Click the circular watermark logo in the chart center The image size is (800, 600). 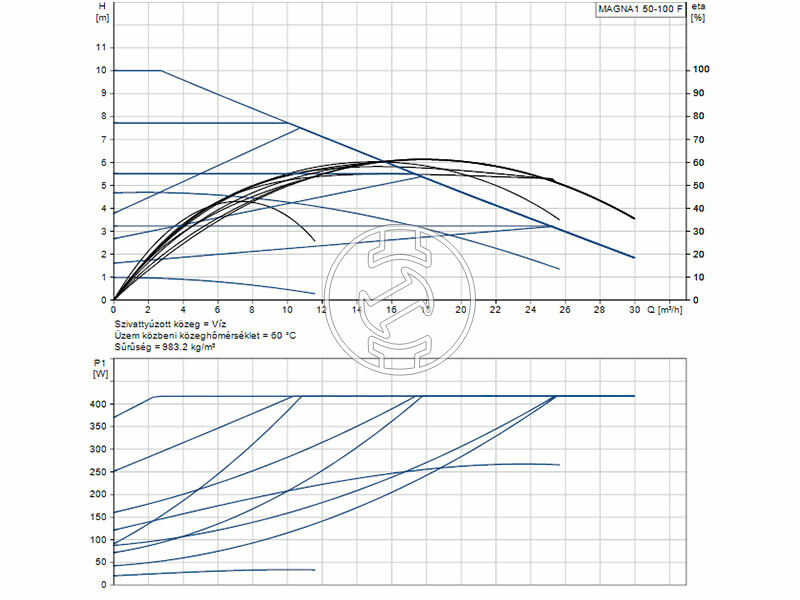[x=400, y=298]
